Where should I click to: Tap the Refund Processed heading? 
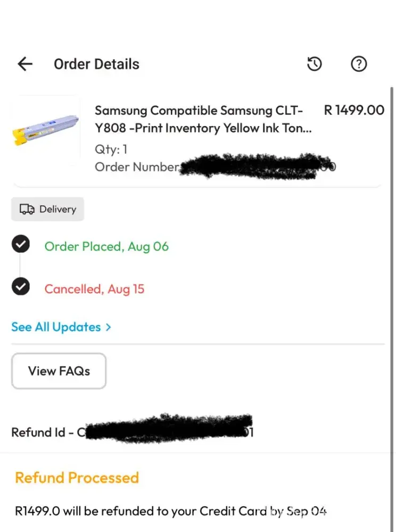(77, 477)
